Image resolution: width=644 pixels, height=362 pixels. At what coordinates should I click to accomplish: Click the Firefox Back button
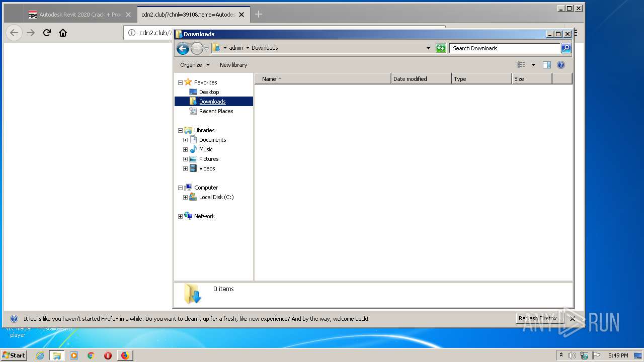click(x=14, y=33)
